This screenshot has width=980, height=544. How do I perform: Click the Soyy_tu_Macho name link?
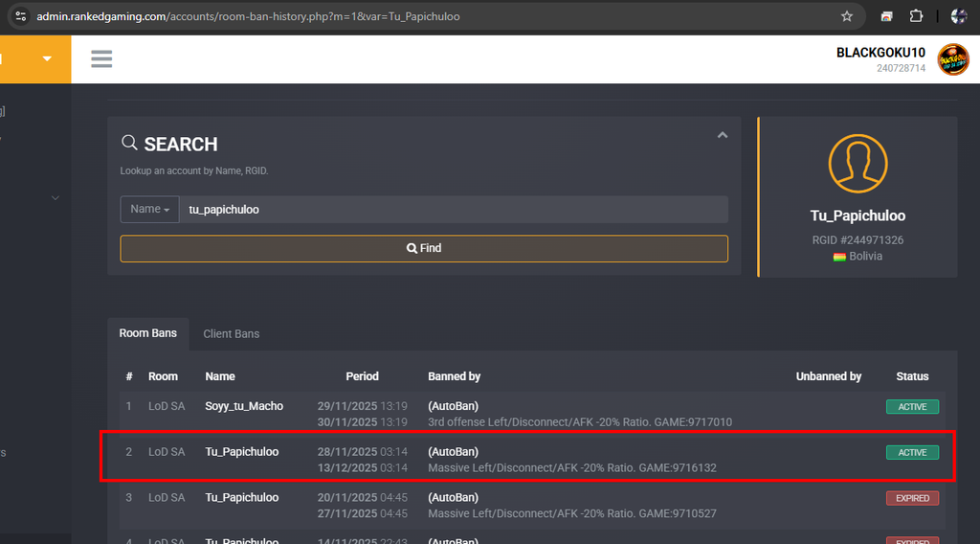point(244,406)
